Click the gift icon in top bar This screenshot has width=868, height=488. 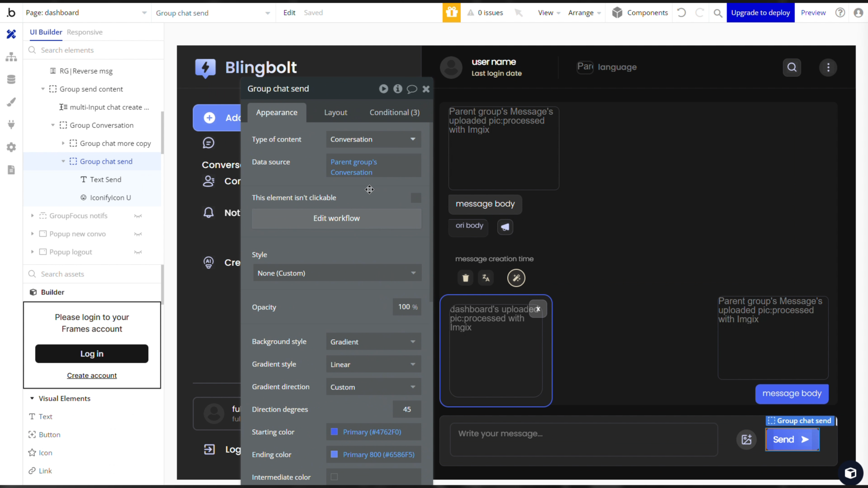[x=451, y=13]
